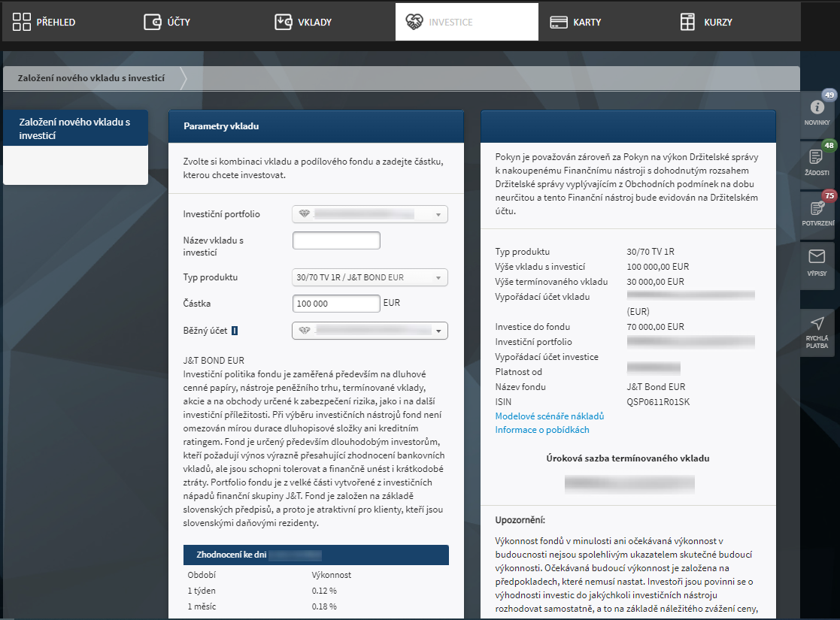Click the Účty wallet icon

coord(153,22)
